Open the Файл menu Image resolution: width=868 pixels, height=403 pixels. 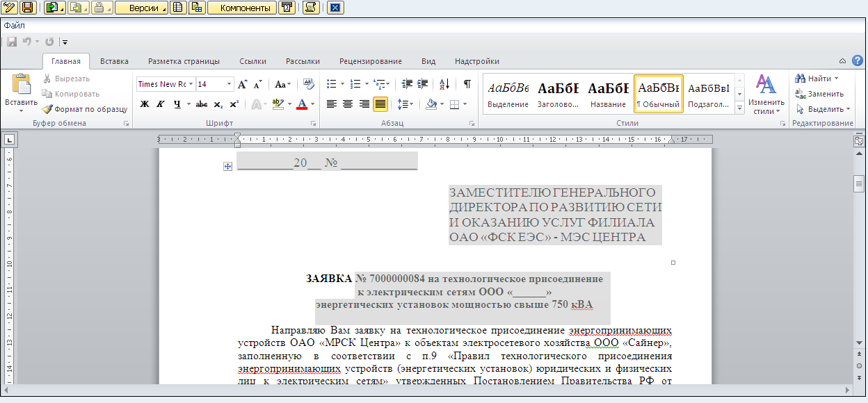pyautogui.click(x=14, y=25)
